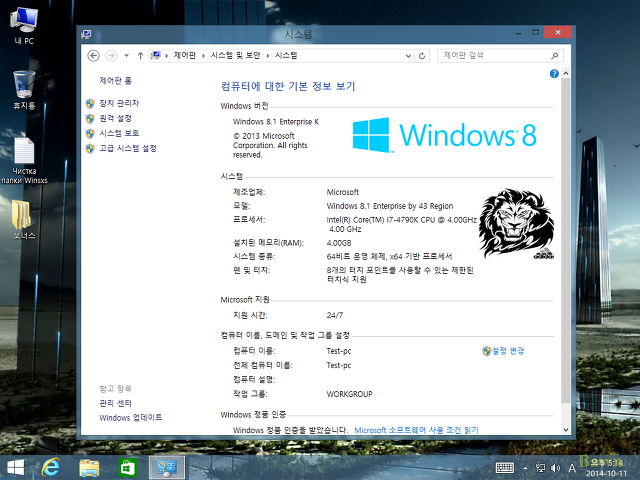Launch Internet Explorer from taskbar
This screenshot has height=480, width=640.
tap(51, 467)
